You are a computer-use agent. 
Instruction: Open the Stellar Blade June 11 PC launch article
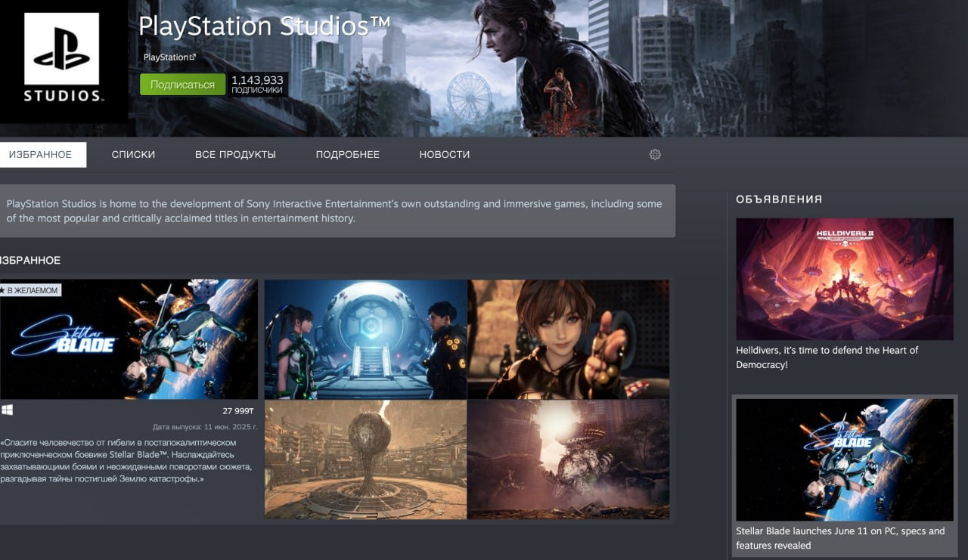pos(840,538)
